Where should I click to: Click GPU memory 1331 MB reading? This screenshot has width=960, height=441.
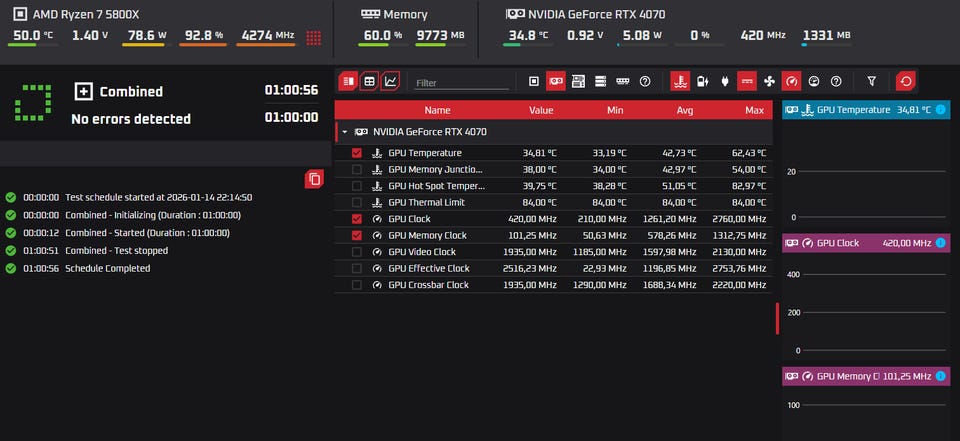827,36
